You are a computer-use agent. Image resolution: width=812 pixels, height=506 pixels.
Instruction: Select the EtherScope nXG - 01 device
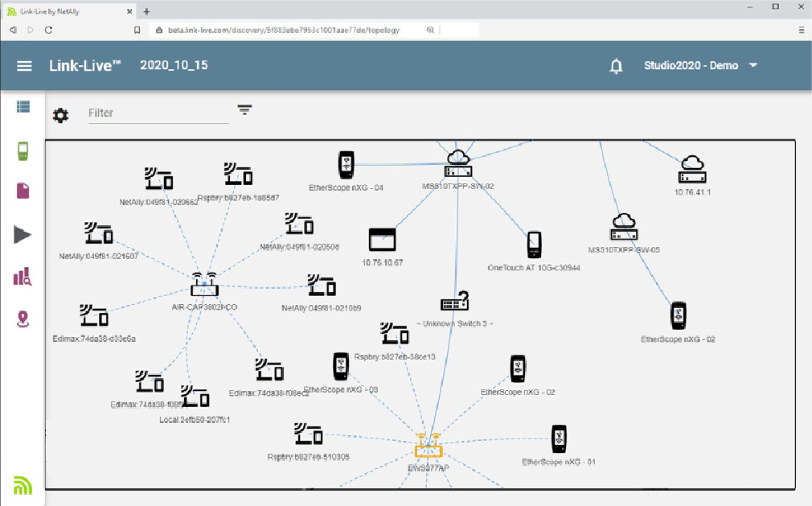559,438
